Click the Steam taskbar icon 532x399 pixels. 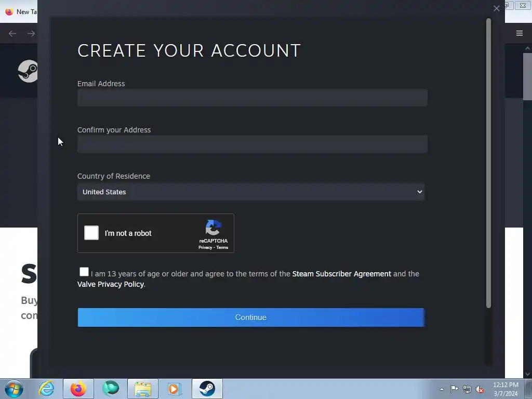pos(207,389)
